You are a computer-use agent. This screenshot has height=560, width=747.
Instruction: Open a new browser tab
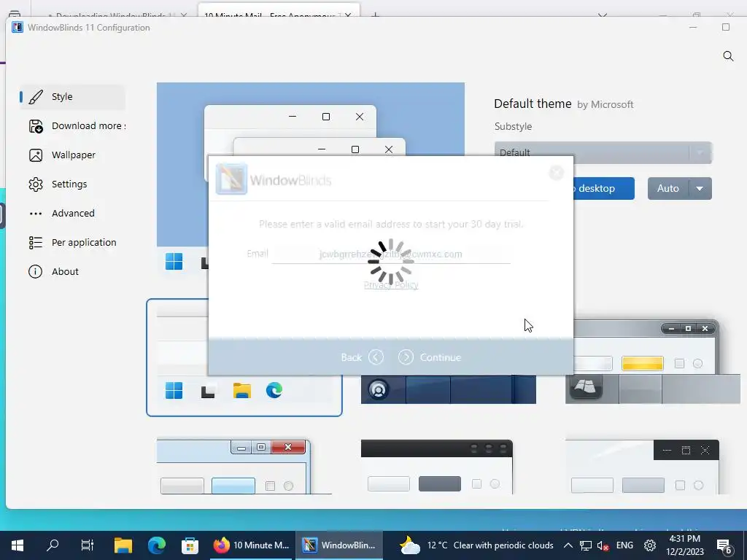point(376,15)
